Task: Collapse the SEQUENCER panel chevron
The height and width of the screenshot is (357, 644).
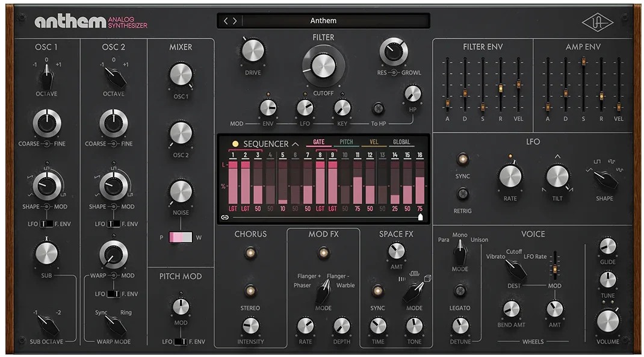Action: click(x=296, y=144)
